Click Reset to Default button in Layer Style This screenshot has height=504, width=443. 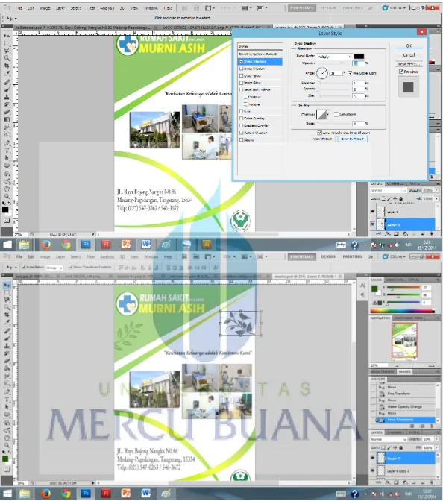pos(352,139)
